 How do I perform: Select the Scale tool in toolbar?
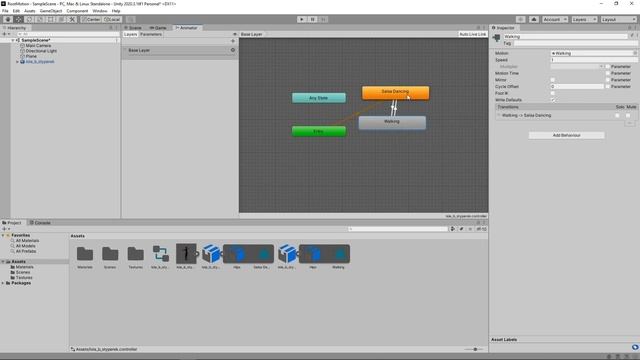pos(40,19)
